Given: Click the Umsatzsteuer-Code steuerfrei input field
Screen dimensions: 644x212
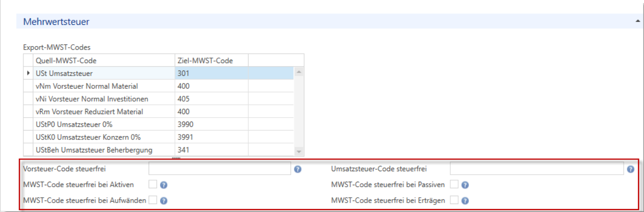Looking at the screenshot, I should [537, 169].
